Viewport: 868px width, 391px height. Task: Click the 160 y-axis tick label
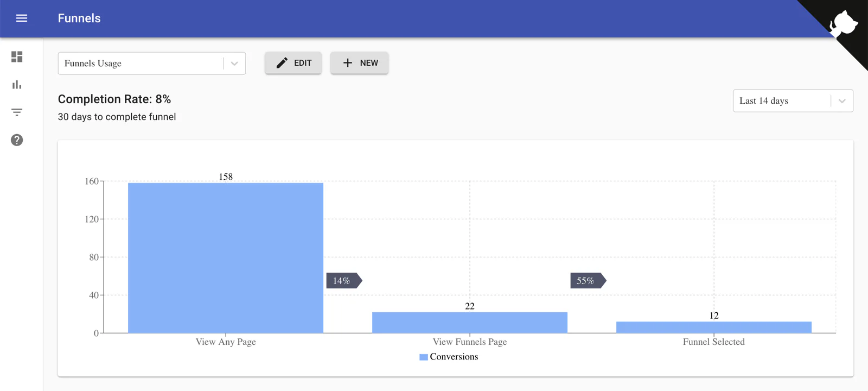point(92,181)
